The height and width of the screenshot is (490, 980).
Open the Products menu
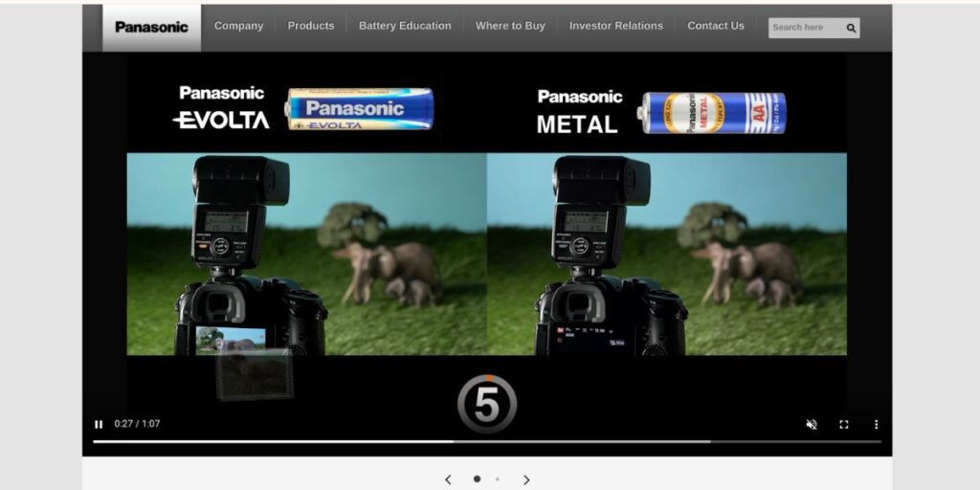[311, 26]
